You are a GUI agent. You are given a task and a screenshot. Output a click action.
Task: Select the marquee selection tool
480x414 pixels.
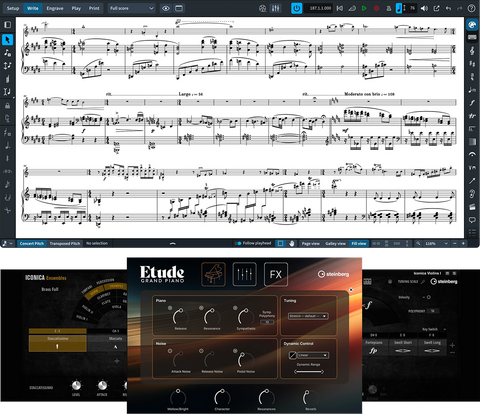point(280,243)
